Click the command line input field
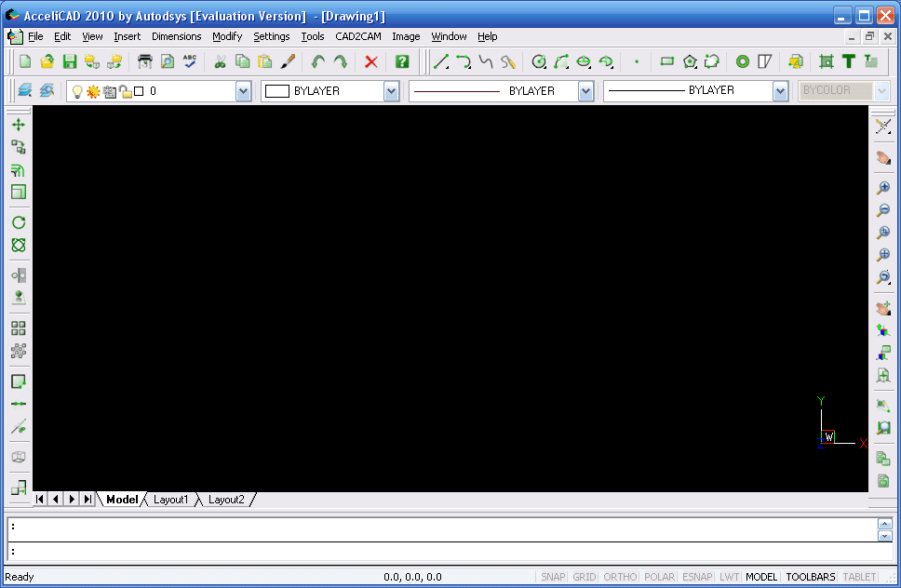Image resolution: width=901 pixels, height=588 pixels. click(450, 551)
